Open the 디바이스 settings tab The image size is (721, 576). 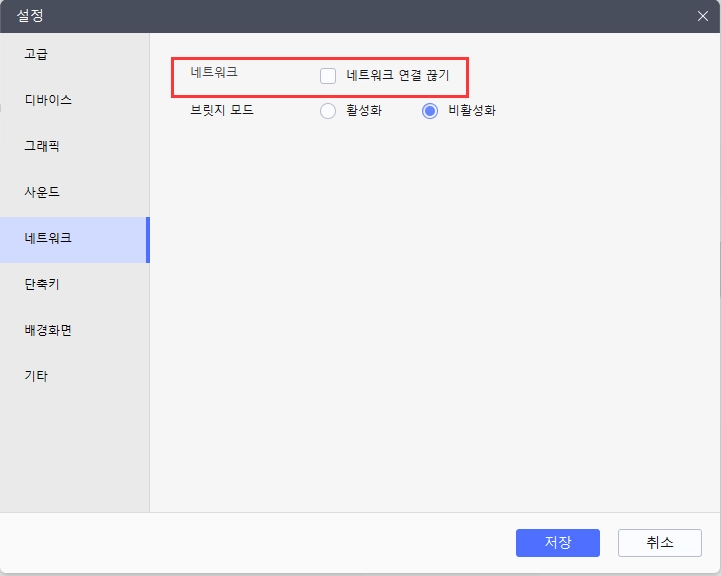coord(74,100)
